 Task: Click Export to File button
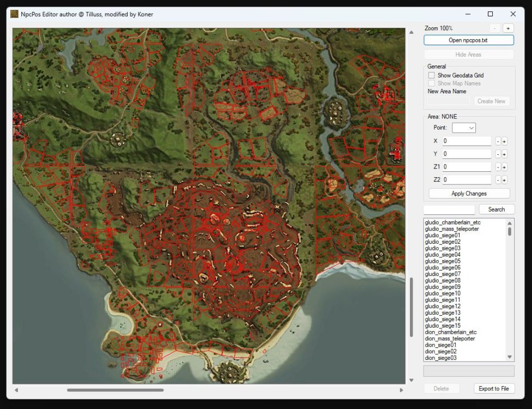pyautogui.click(x=494, y=389)
